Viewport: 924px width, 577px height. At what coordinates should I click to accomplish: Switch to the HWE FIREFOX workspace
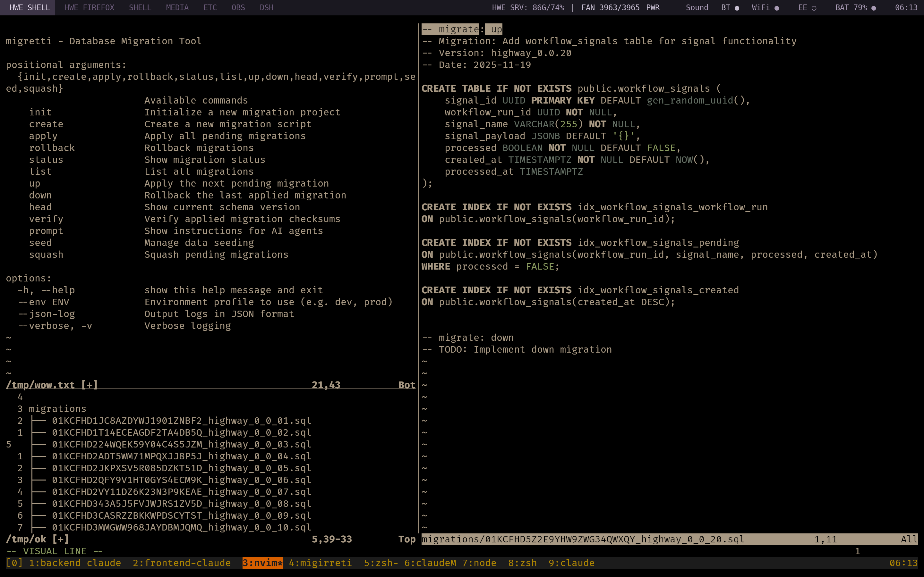coord(89,8)
